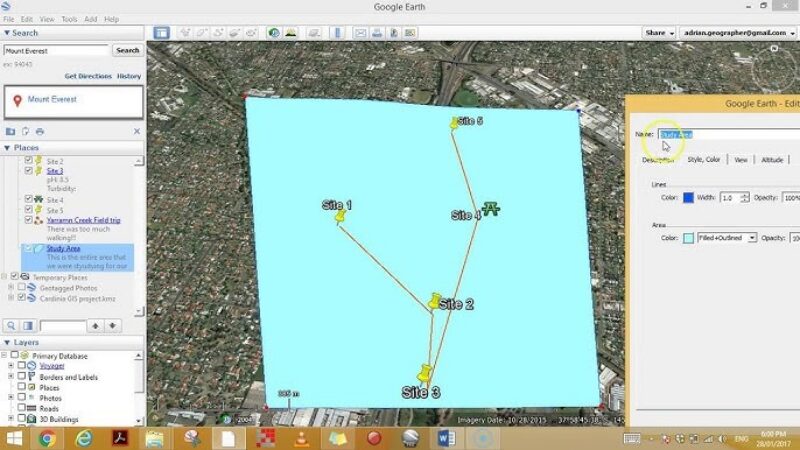
Task: Click the Add Polygon toolbar icon
Action: point(203,33)
